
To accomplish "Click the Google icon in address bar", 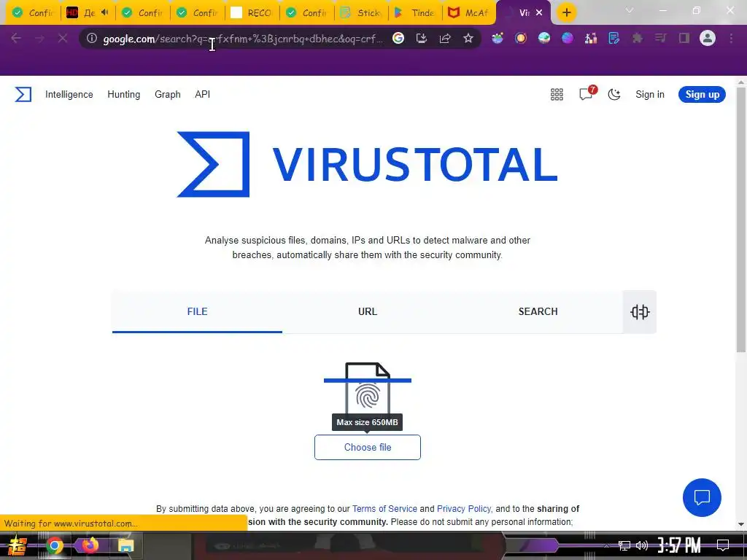I will pos(398,38).
